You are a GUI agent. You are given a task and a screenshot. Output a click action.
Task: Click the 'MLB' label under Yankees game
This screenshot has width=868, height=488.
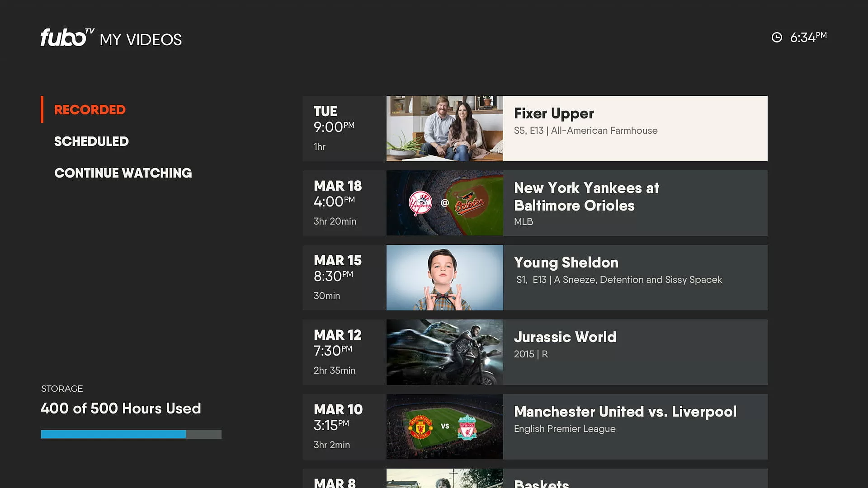click(524, 222)
